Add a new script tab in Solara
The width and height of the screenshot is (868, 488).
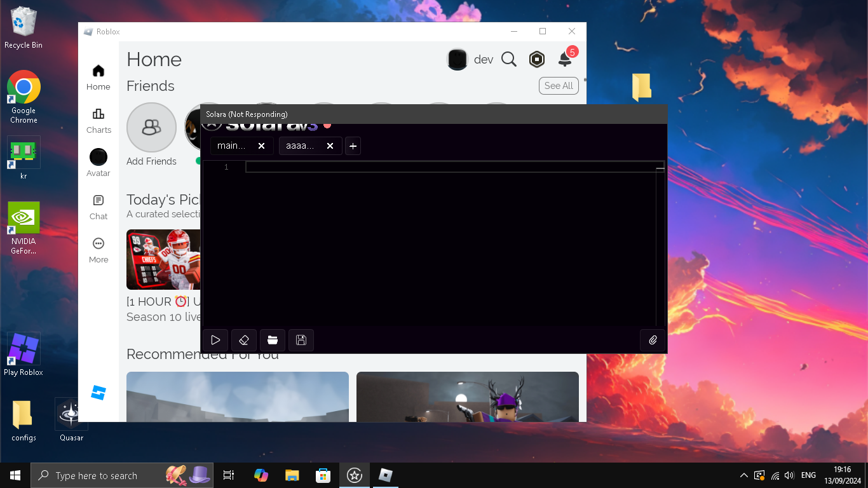(x=353, y=146)
